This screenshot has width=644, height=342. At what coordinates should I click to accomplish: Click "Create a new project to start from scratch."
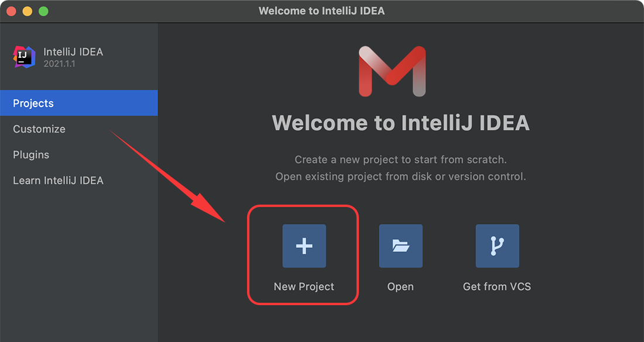[400, 160]
